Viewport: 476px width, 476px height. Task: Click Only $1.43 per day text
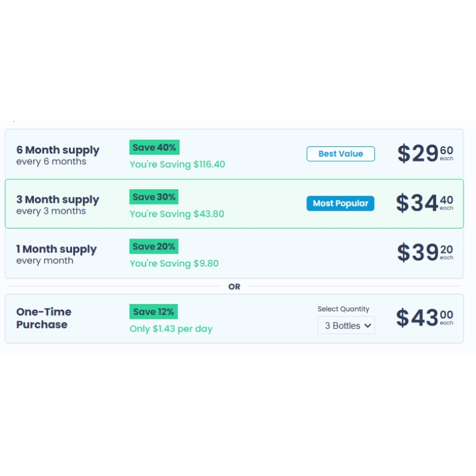pos(171,329)
